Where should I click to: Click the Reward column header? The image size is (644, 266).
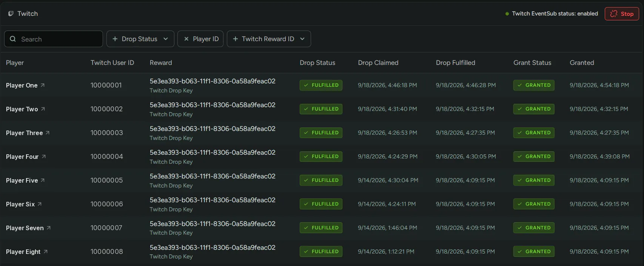coord(161,63)
